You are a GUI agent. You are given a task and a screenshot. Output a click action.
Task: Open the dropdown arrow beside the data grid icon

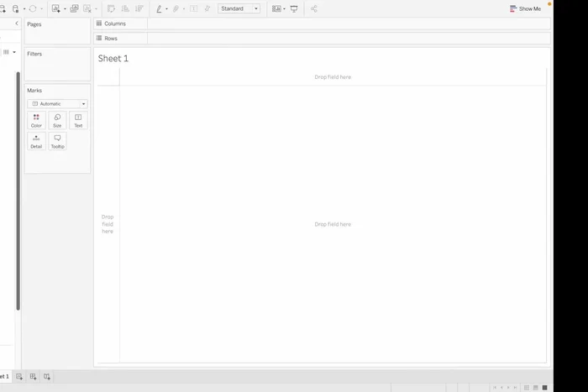point(14,52)
